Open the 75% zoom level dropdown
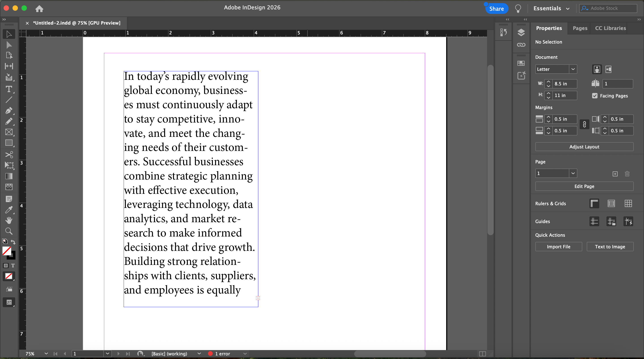The height and width of the screenshot is (359, 644). point(46,353)
